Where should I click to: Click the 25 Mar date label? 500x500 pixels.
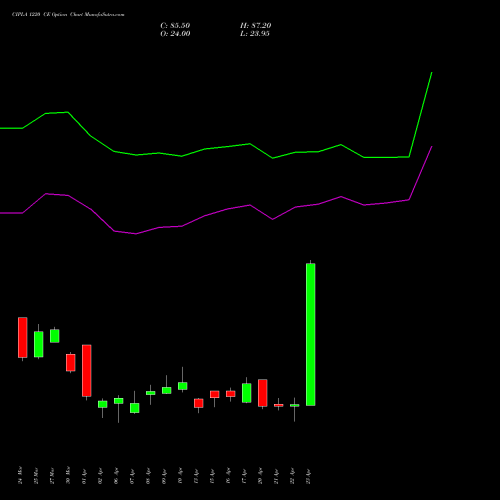[x=37, y=476]
